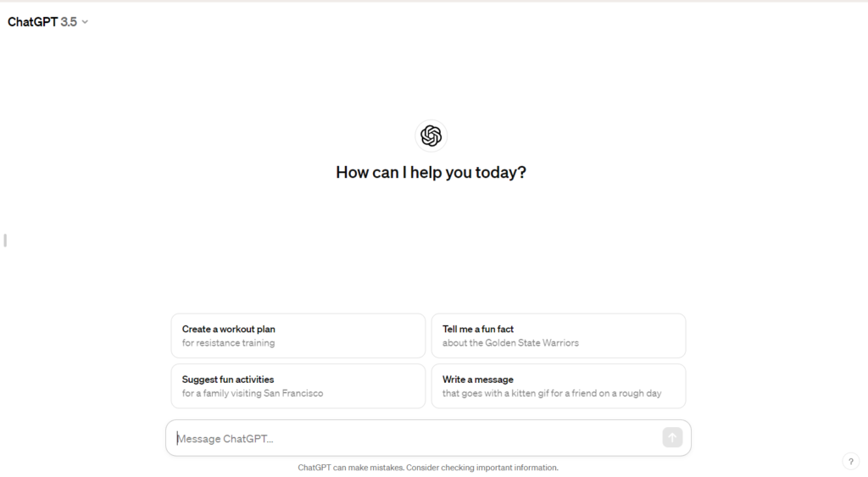This screenshot has width=868, height=477.
Task: Expand the chevron next to 3.5
Action: coord(85,22)
